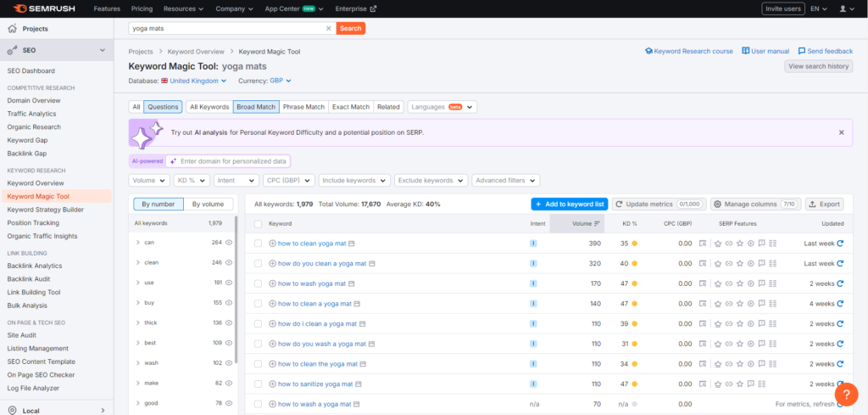Viewport: 868px width, 415px height.
Task: Click the Manage columns gear icon
Action: click(717, 205)
